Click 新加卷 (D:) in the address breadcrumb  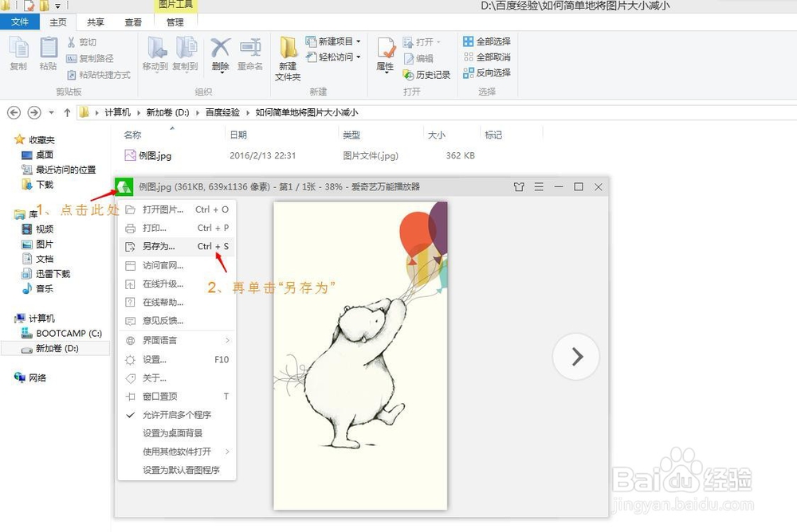[167, 112]
